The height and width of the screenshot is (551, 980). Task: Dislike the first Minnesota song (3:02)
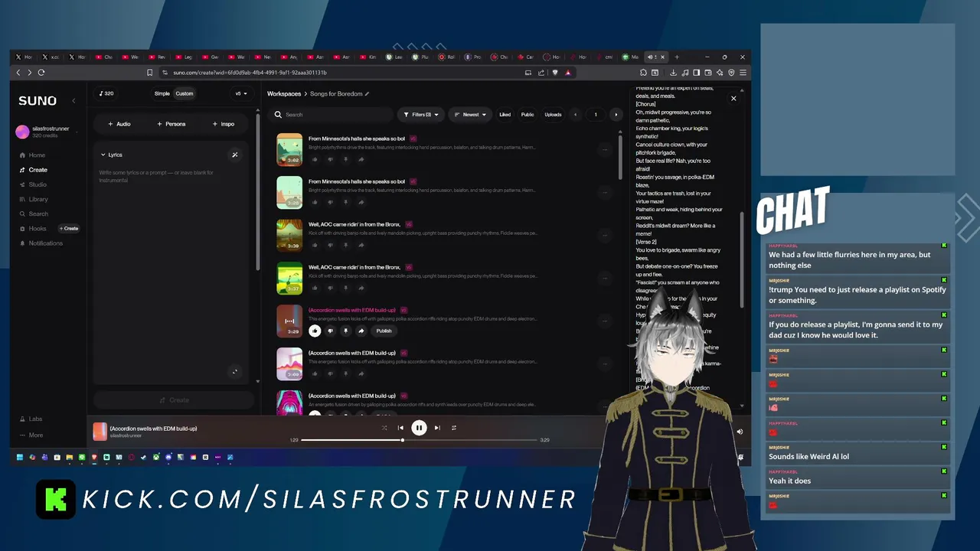330,159
